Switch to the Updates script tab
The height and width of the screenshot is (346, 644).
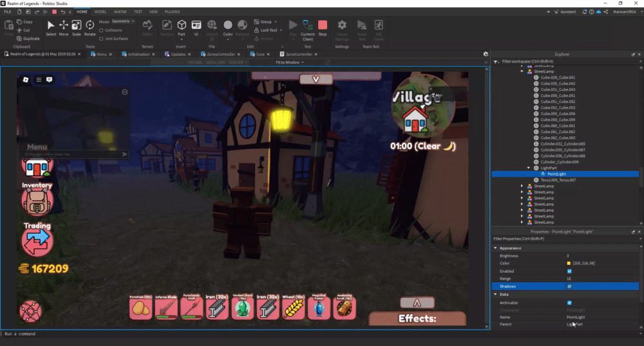[178, 54]
